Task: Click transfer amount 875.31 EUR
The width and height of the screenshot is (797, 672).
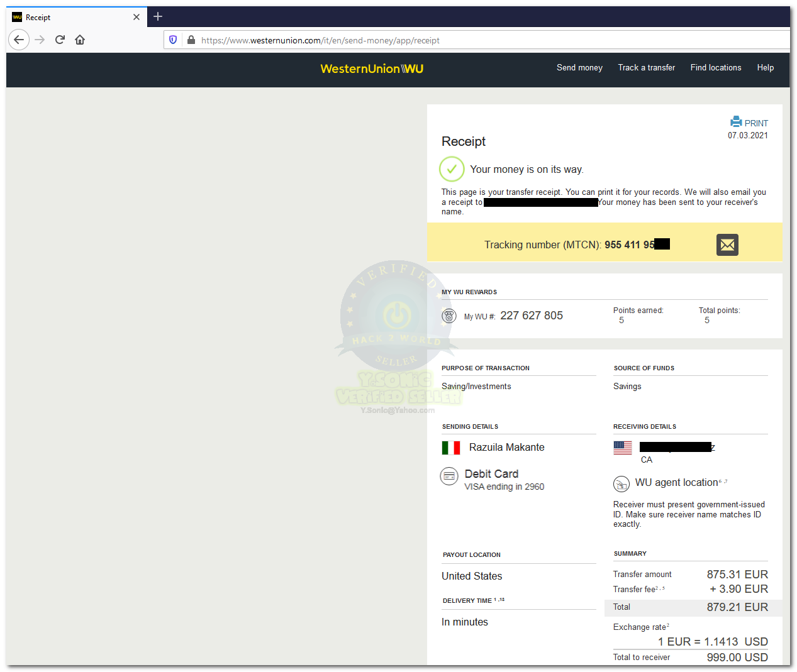Action: point(737,575)
